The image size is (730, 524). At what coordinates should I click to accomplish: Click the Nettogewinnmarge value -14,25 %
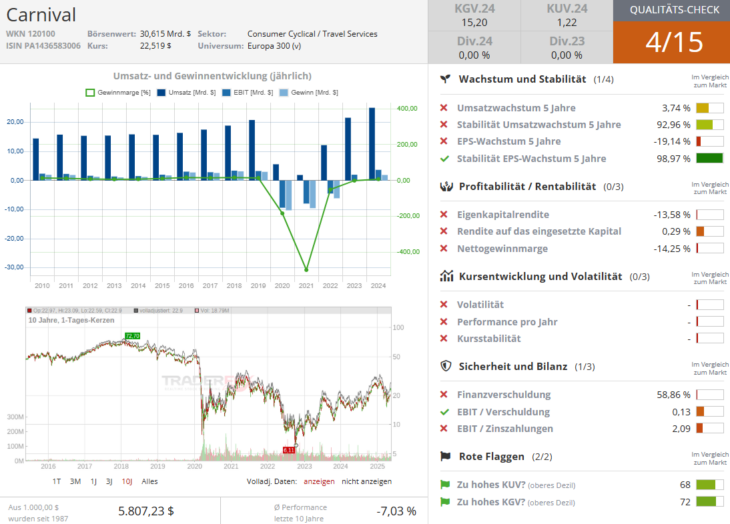671,249
